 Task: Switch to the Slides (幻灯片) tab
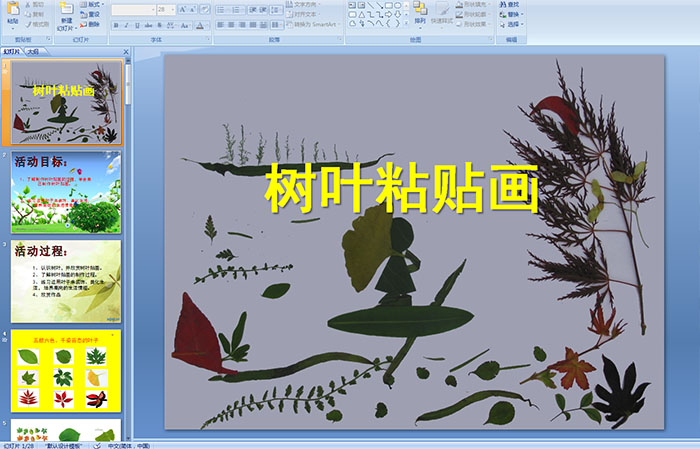pyautogui.click(x=11, y=52)
